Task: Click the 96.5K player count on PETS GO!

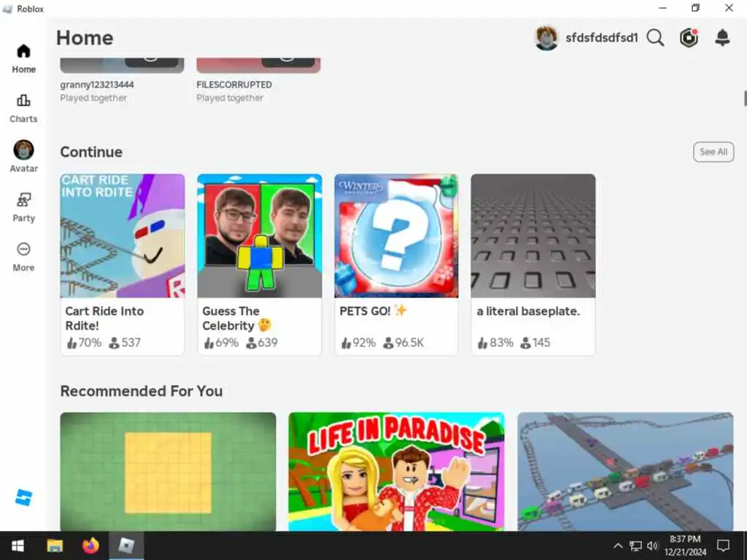Action: pyautogui.click(x=403, y=343)
